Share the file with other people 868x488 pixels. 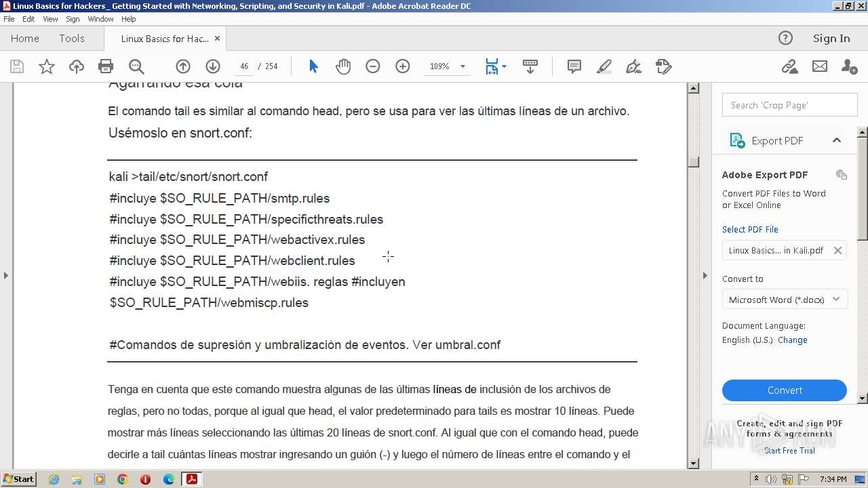849,66
